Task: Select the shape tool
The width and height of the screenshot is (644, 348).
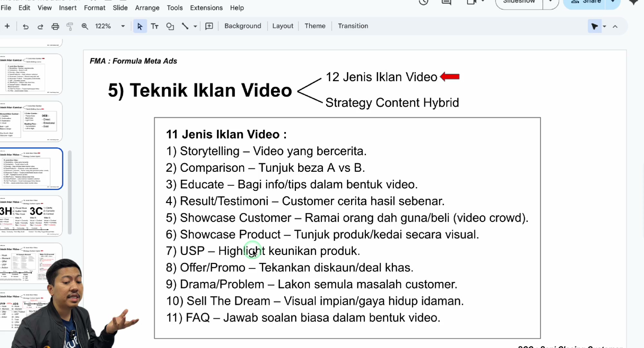Action: [170, 26]
